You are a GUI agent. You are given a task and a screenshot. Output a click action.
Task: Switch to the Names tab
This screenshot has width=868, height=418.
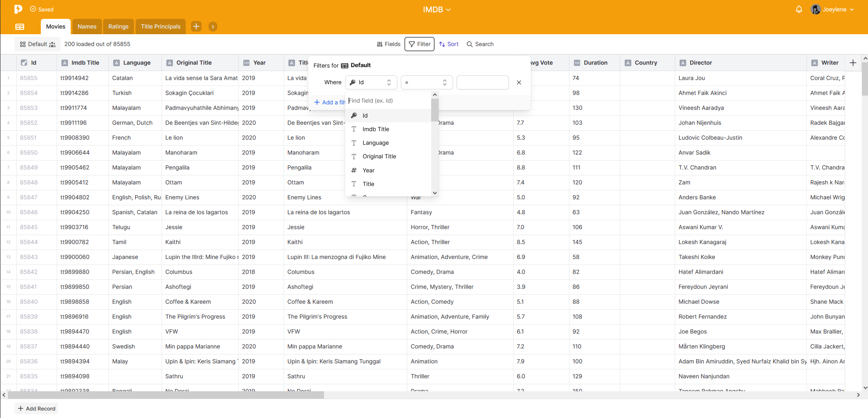coord(87,26)
